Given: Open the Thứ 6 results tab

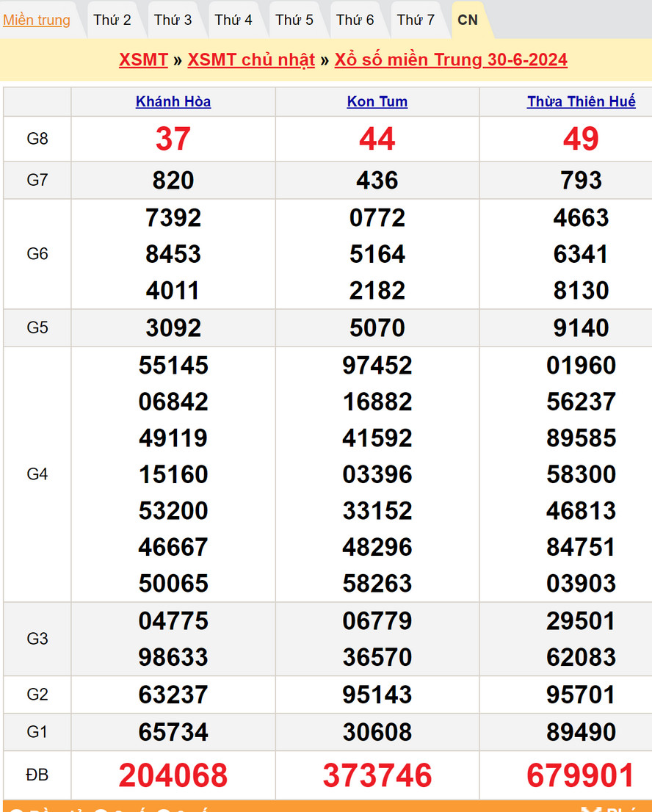Looking at the screenshot, I should point(355,20).
